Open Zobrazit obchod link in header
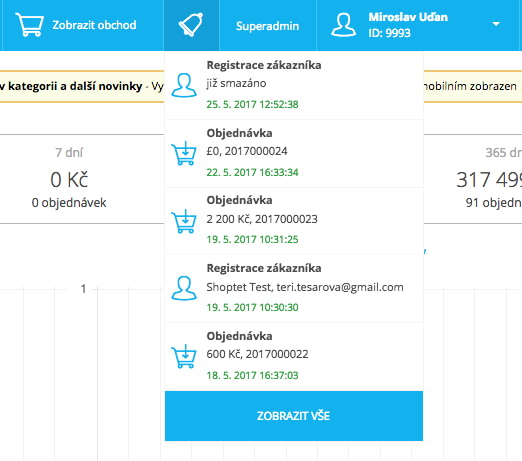Image resolution: width=522 pixels, height=461 pixels. click(94, 25)
